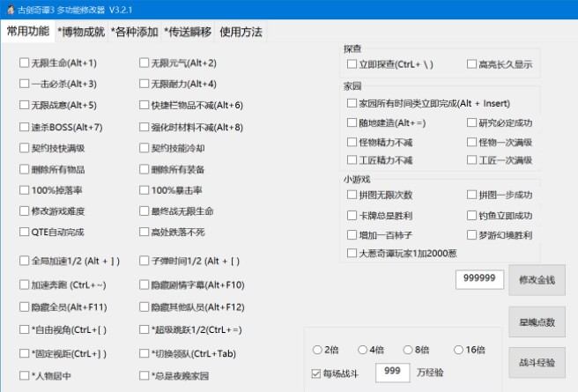Switch to the 常用功能 tab
The image size is (578, 392).
pos(28,32)
